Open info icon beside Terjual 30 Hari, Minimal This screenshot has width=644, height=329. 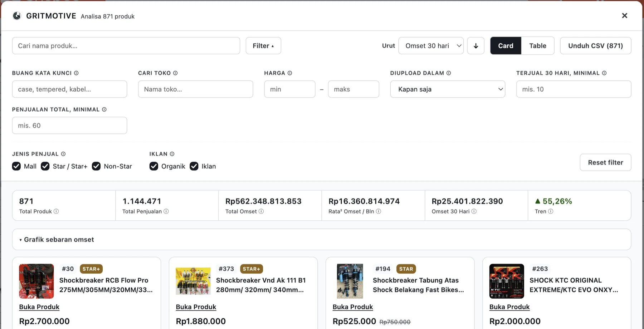(x=604, y=73)
